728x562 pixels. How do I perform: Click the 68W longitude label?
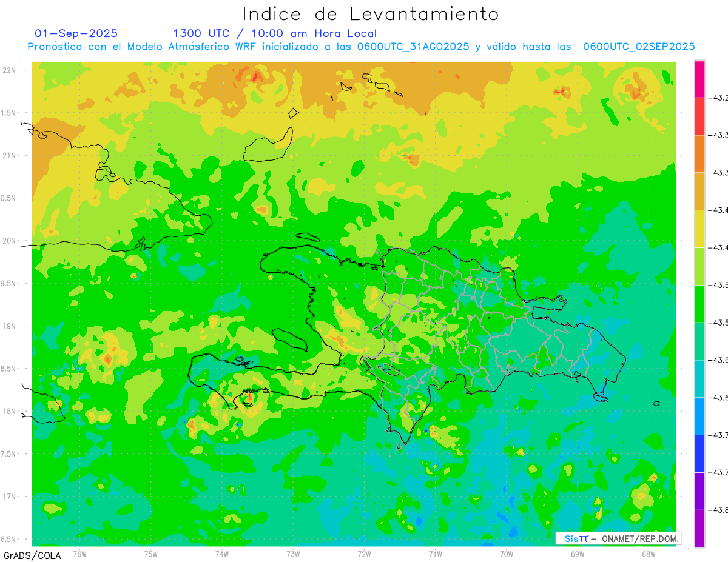(x=648, y=554)
